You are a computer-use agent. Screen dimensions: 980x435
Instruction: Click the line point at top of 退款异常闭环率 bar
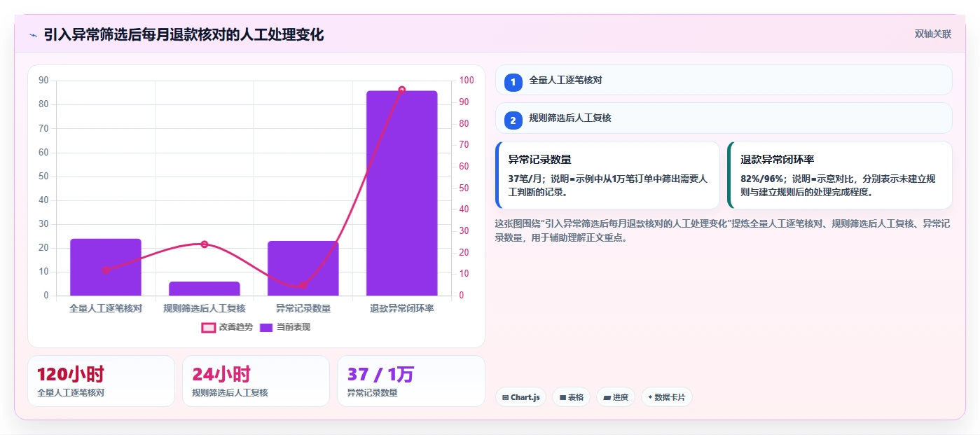402,90
